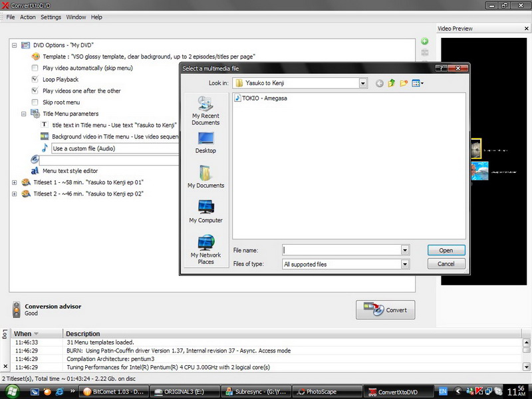This screenshot has height=399, width=532.
Task: Expand the Titleset 1 node
Action: coord(14,182)
